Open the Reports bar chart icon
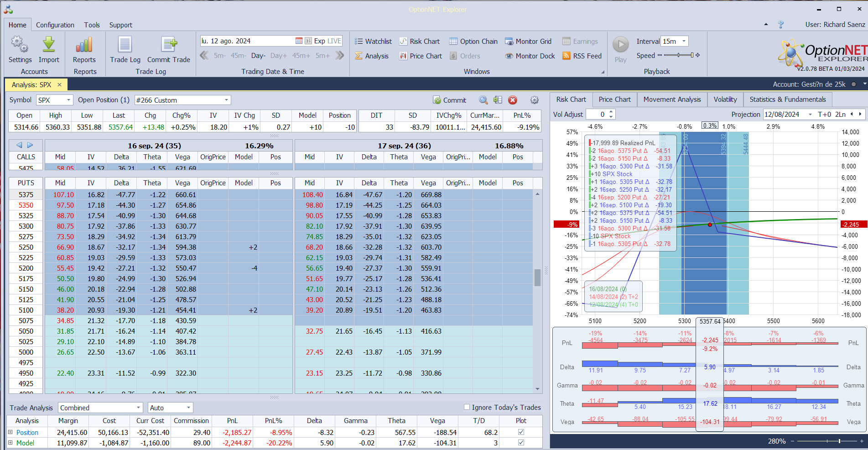The image size is (868, 450). coord(84,45)
